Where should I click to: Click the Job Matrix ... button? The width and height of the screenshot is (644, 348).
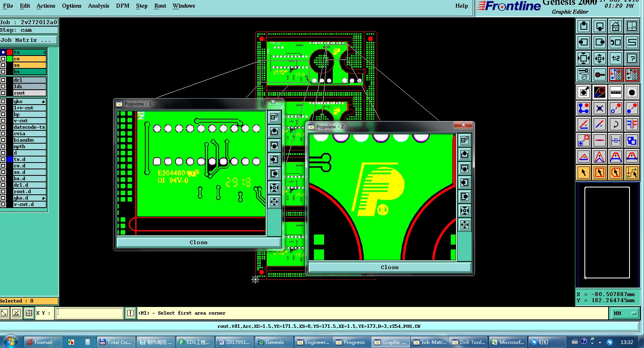(29, 40)
